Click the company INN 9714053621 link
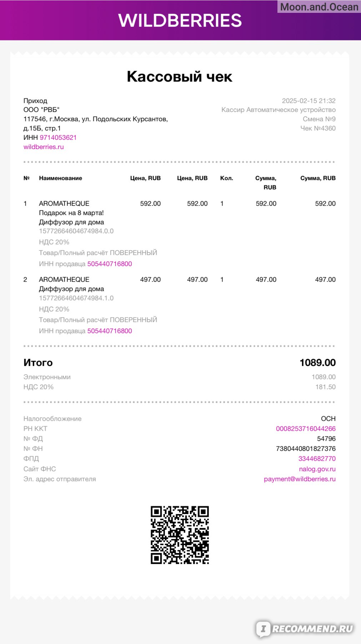The height and width of the screenshot is (644, 361). (58, 137)
